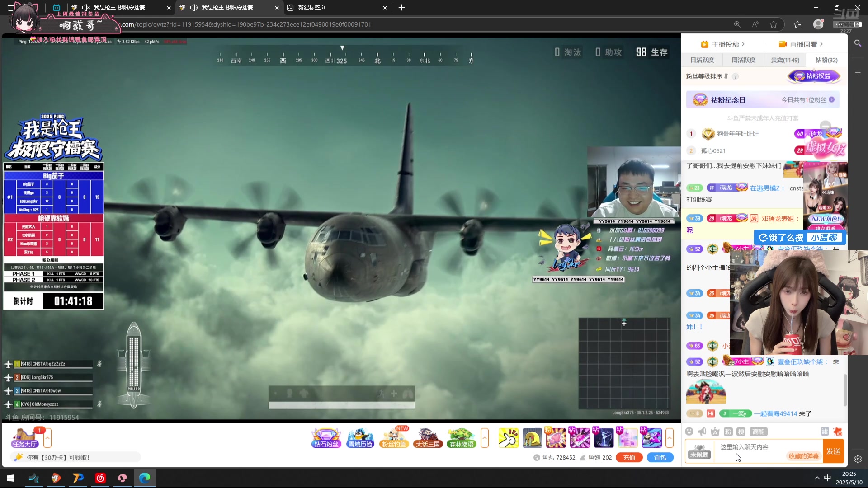Open the 任务大厅 task hall icon
Image resolution: width=868 pixels, height=488 pixels.
(x=24, y=437)
